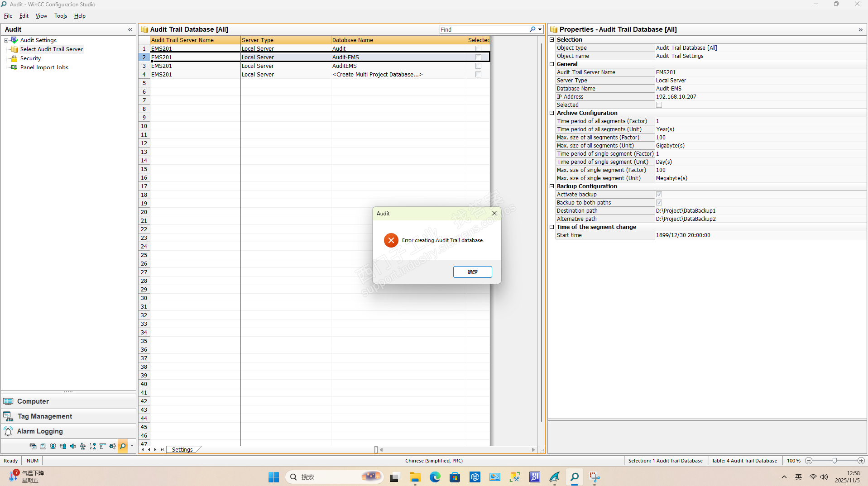This screenshot has width=868, height=486.
Task: Open the Tag Management navigation section
Action: click(68, 416)
